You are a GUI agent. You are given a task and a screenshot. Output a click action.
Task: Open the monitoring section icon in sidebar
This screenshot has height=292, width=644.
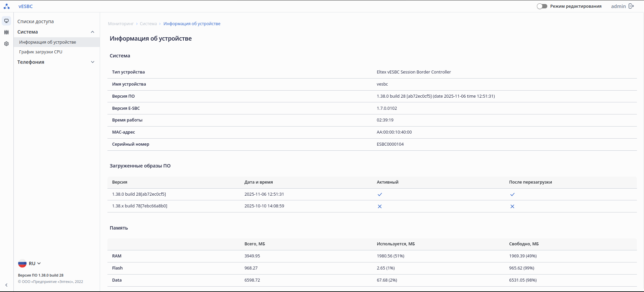tap(6, 21)
